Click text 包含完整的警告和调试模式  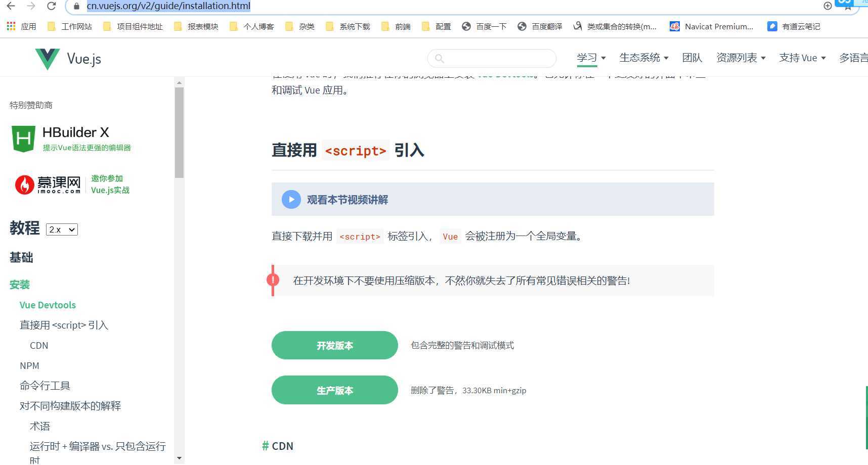pyautogui.click(x=462, y=345)
